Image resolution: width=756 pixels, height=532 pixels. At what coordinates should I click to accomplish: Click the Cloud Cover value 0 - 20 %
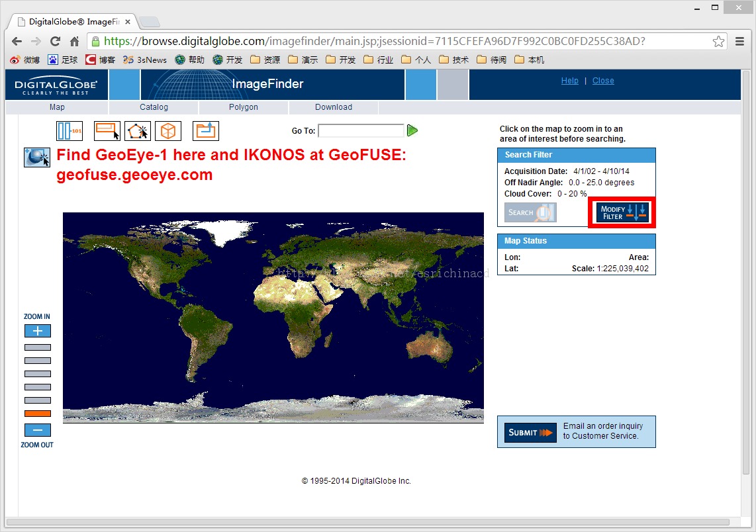click(572, 194)
